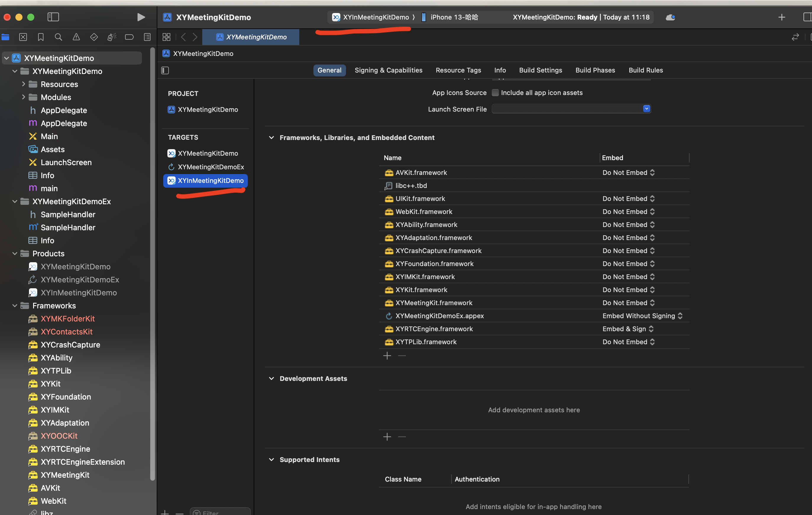Choose the iPhone 13 run destination
The width and height of the screenshot is (812, 515).
[x=450, y=17]
